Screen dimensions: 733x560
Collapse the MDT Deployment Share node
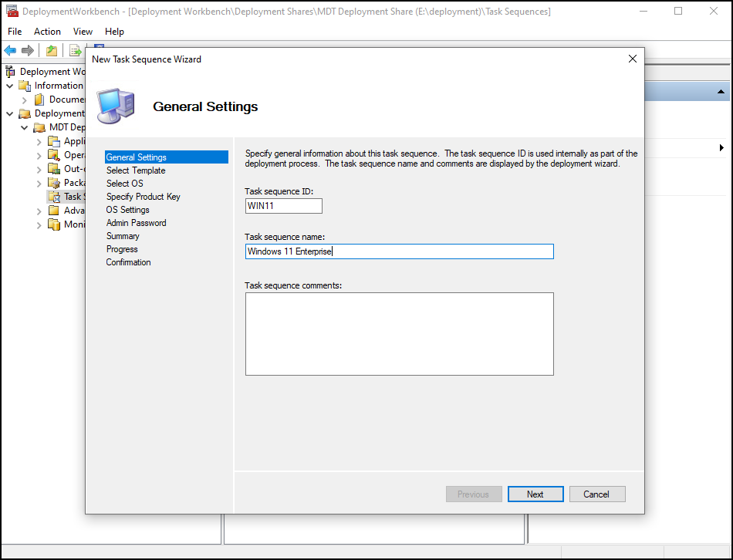click(x=24, y=127)
